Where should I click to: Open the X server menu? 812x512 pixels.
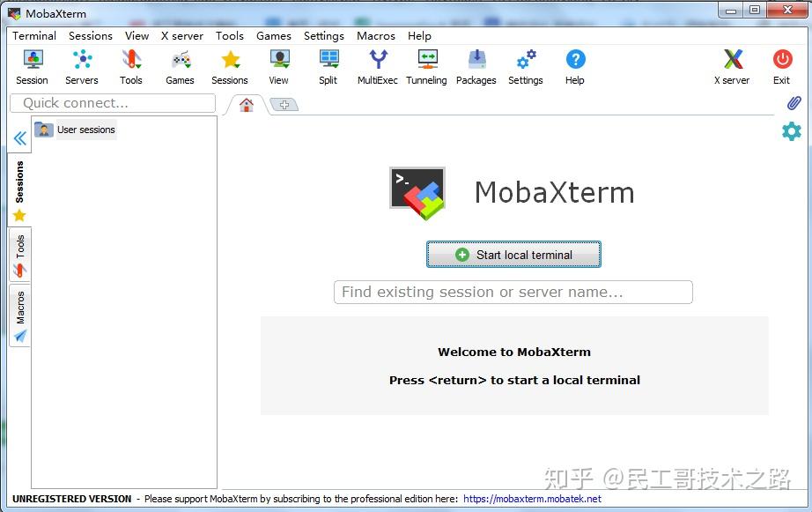tap(181, 36)
